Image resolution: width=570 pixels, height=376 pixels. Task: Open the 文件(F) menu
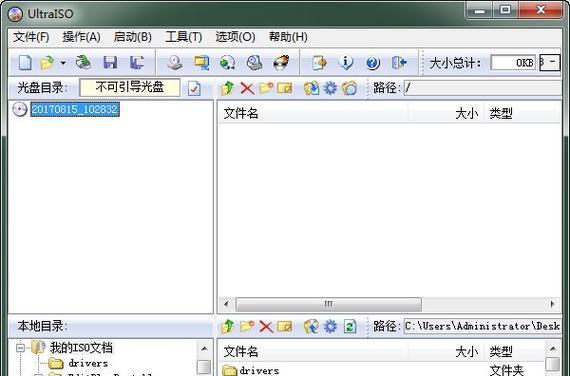(x=31, y=37)
